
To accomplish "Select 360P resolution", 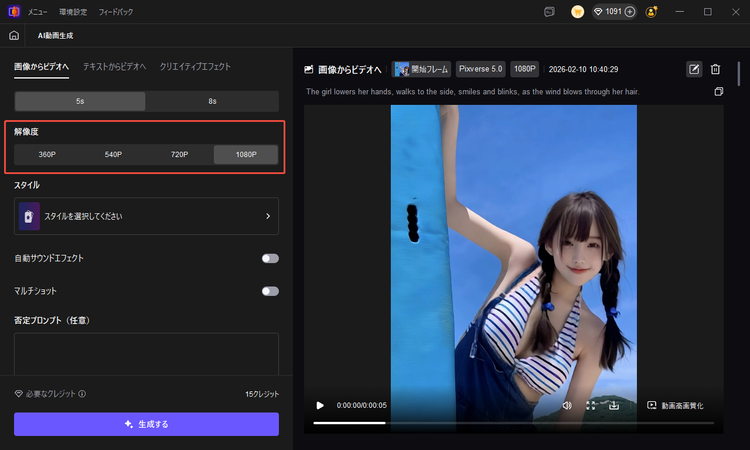I will (47, 154).
